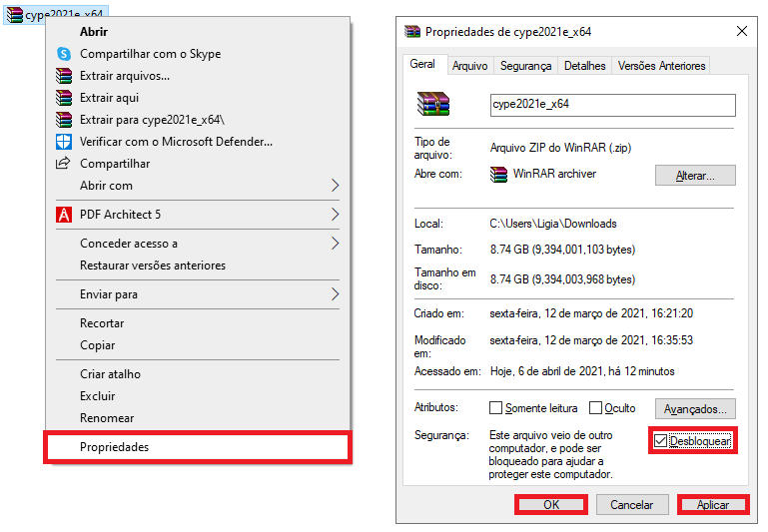Click the Aplicar button
The image size is (768, 532).
713,505
